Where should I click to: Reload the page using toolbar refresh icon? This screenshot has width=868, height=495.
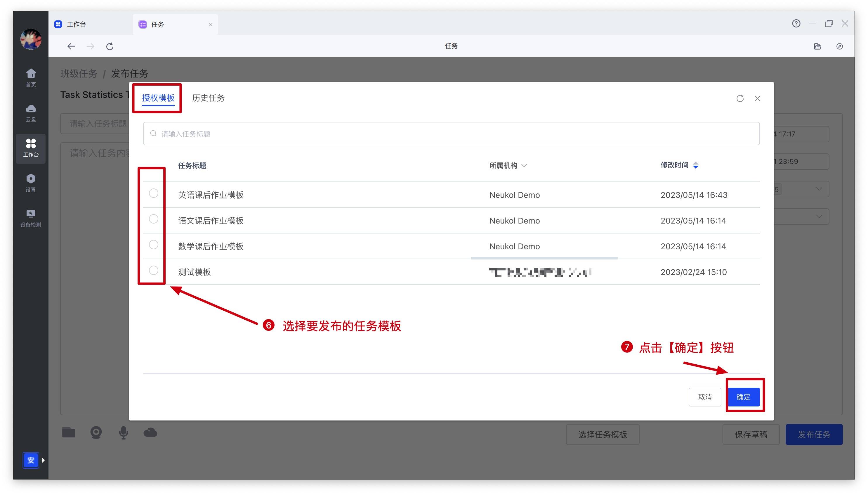(110, 46)
